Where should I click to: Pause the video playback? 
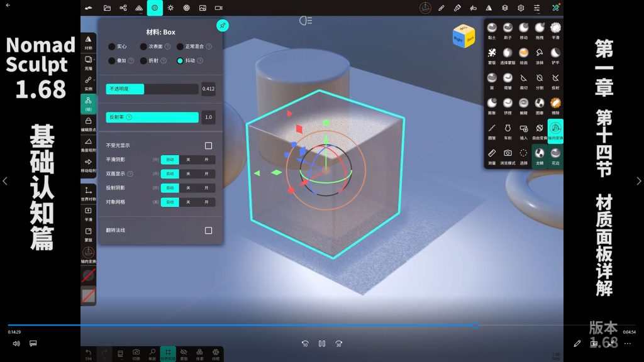pyautogui.click(x=322, y=344)
